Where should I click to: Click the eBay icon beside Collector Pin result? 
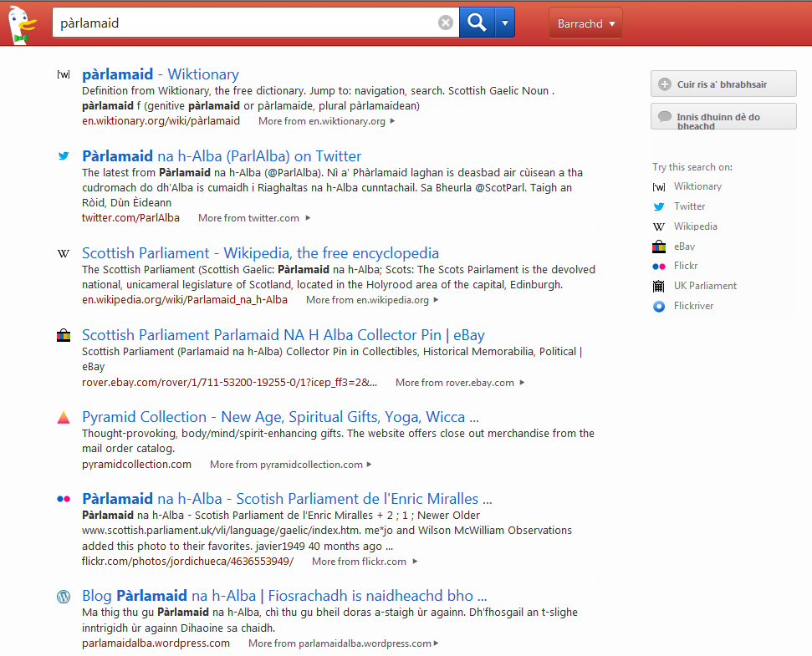coord(64,336)
